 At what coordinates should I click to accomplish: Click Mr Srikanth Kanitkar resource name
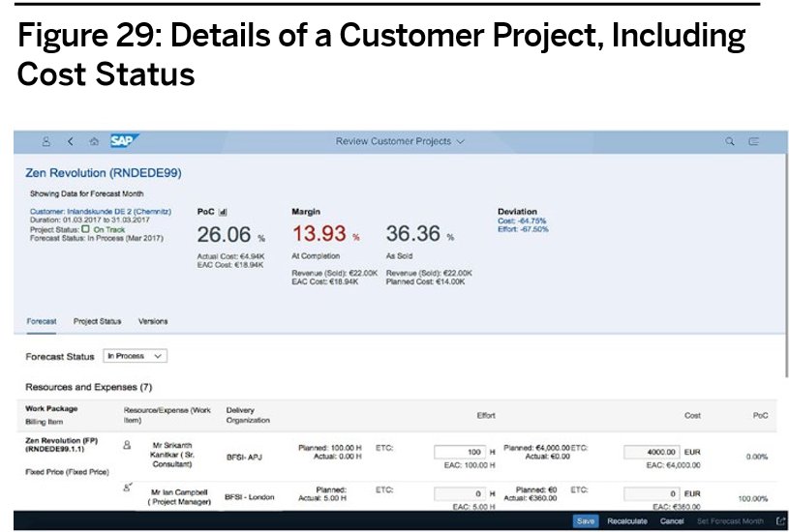point(171,455)
